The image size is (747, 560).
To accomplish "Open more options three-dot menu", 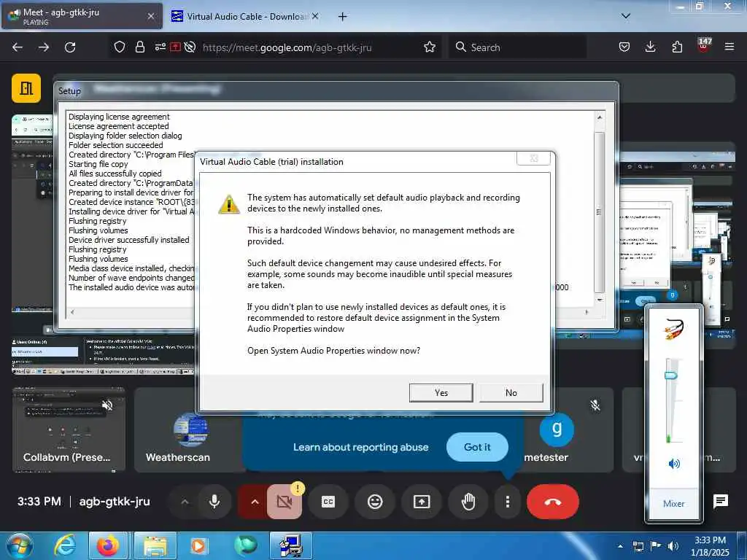I will coord(508,502).
